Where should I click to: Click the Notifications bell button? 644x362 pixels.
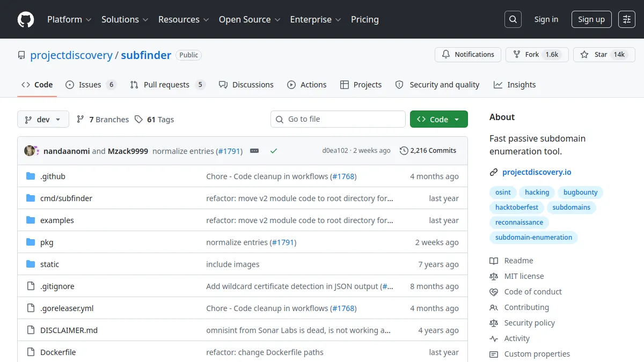(468, 55)
